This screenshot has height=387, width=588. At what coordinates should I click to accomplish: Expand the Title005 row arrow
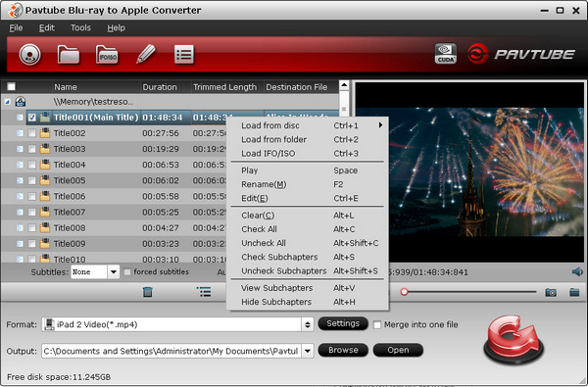coord(20,180)
